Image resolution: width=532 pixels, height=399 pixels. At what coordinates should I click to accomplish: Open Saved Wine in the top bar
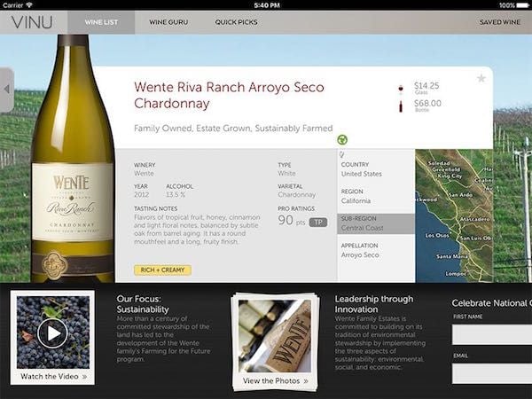(x=499, y=22)
